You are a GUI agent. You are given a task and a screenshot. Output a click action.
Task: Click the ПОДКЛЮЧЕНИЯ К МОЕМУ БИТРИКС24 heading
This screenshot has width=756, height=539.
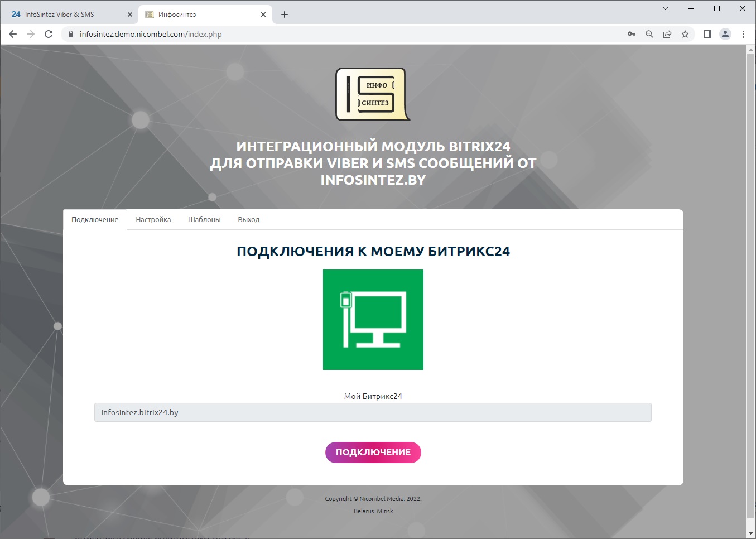373,252
